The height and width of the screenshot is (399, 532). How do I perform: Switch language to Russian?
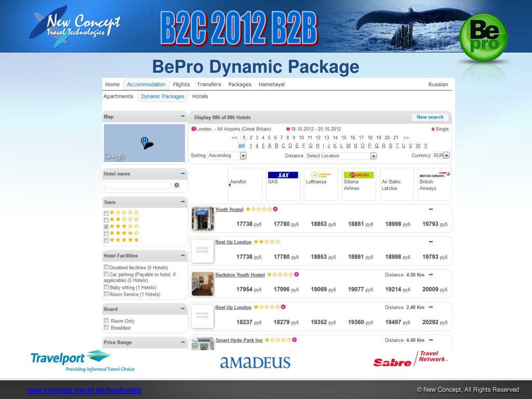(x=438, y=85)
